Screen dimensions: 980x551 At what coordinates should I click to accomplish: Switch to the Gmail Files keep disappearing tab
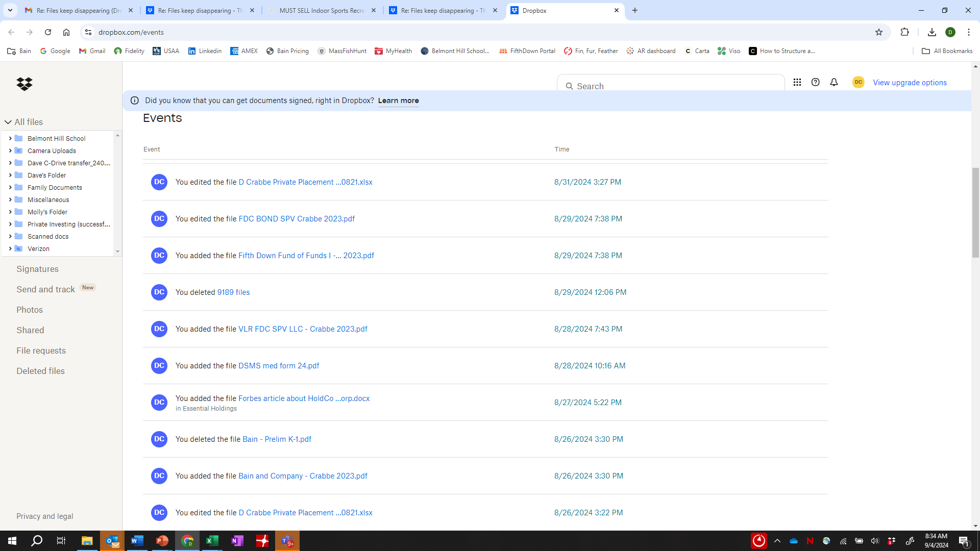coord(79,10)
